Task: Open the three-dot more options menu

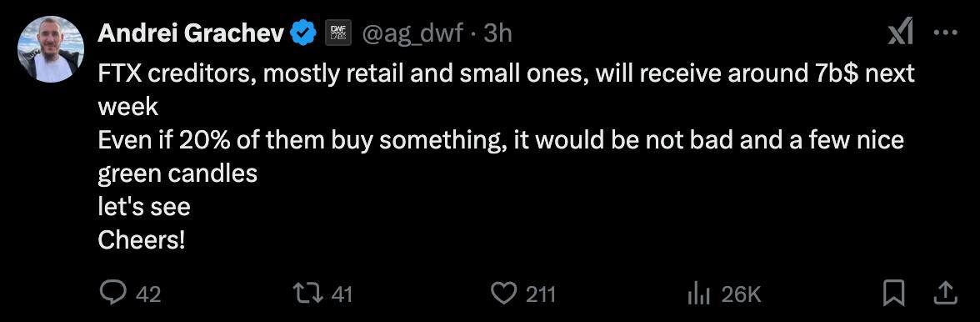Action: pyautogui.click(x=945, y=33)
